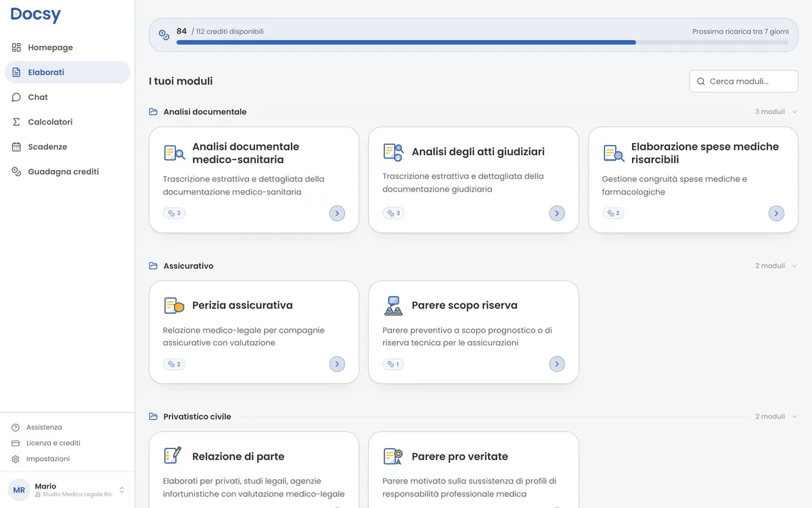The width and height of the screenshot is (812, 508).
Task: Click the Assistenza help icon
Action: 16,427
